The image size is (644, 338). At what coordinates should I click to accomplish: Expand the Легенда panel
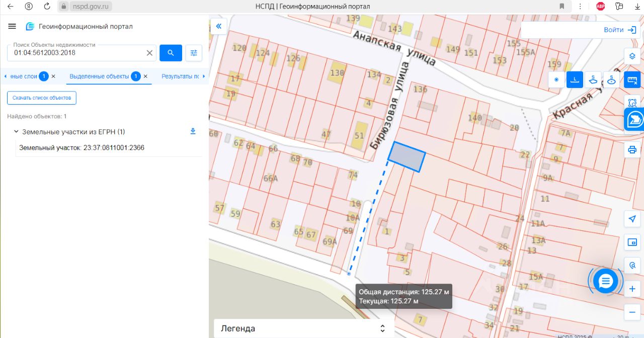pyautogui.click(x=303, y=328)
